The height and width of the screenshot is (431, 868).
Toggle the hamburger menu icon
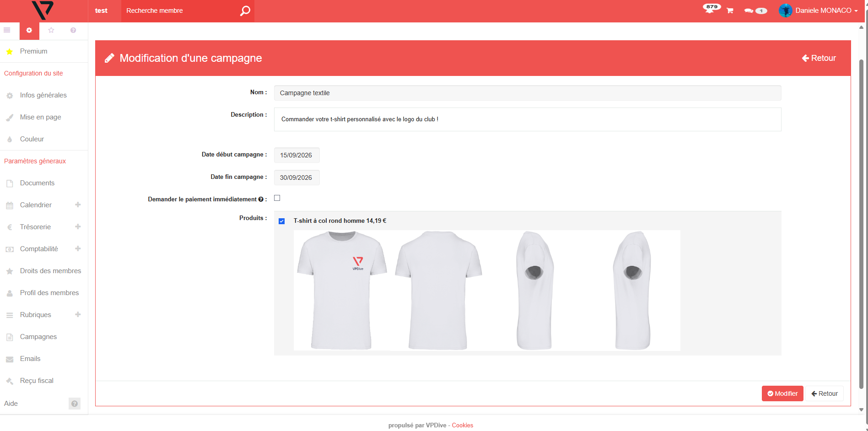tap(7, 30)
